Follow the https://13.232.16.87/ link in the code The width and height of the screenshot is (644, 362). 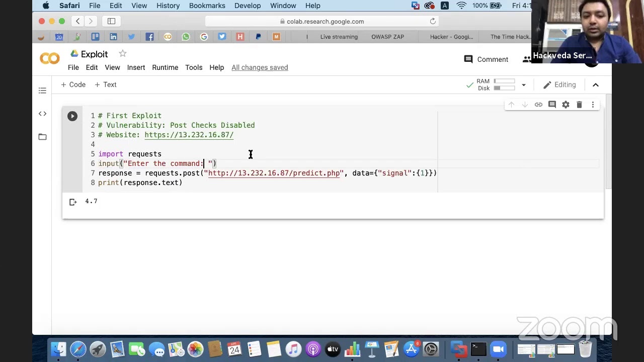tap(189, 135)
